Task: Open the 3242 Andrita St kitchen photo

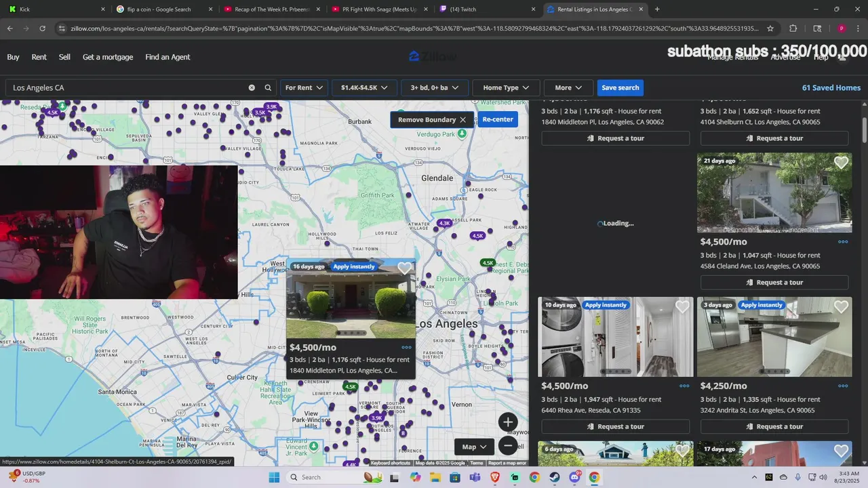Action: [x=774, y=337]
